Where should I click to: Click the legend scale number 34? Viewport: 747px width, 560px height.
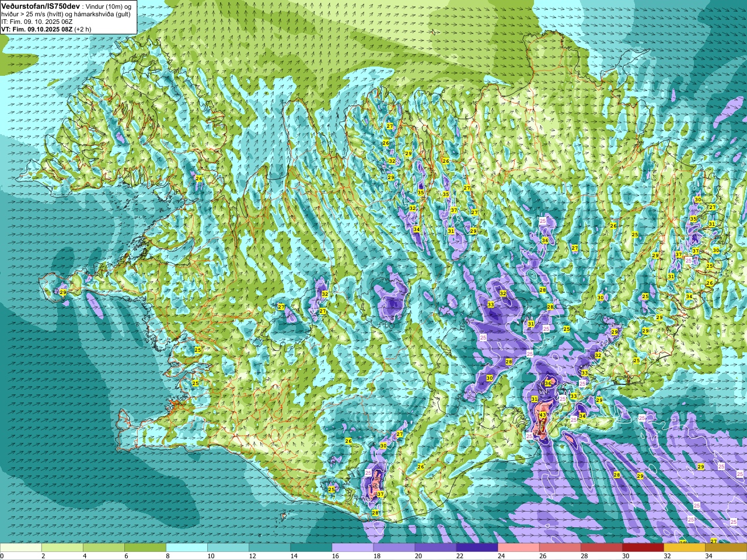(x=708, y=556)
